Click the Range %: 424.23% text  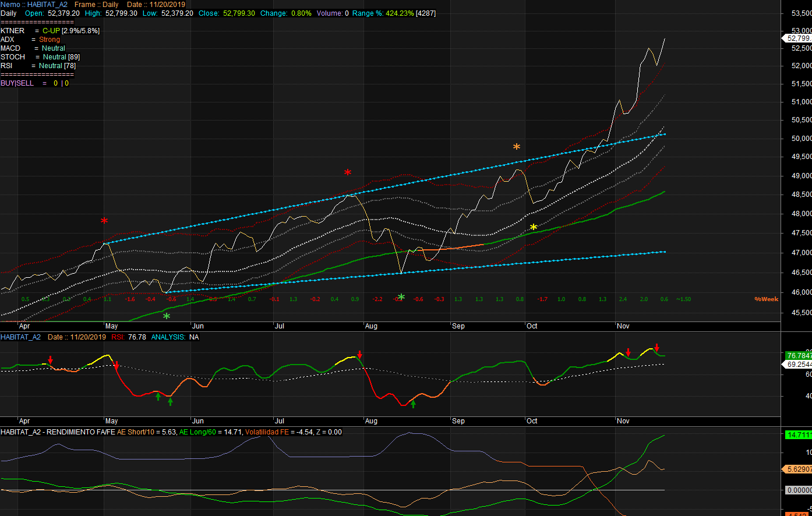click(383, 13)
